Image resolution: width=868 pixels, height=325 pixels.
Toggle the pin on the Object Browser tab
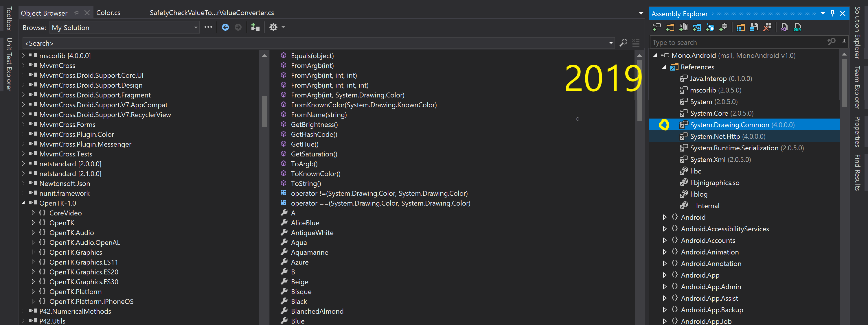click(x=76, y=12)
